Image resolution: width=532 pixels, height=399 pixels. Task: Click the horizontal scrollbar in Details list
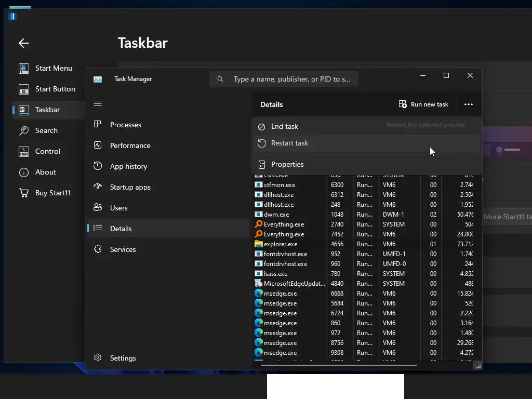[339, 365]
